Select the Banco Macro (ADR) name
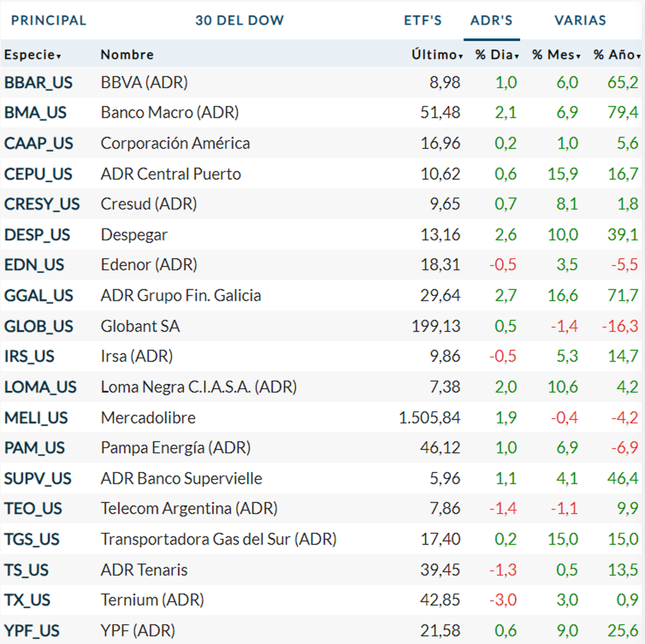Viewport: 645px width, 644px height. click(169, 113)
